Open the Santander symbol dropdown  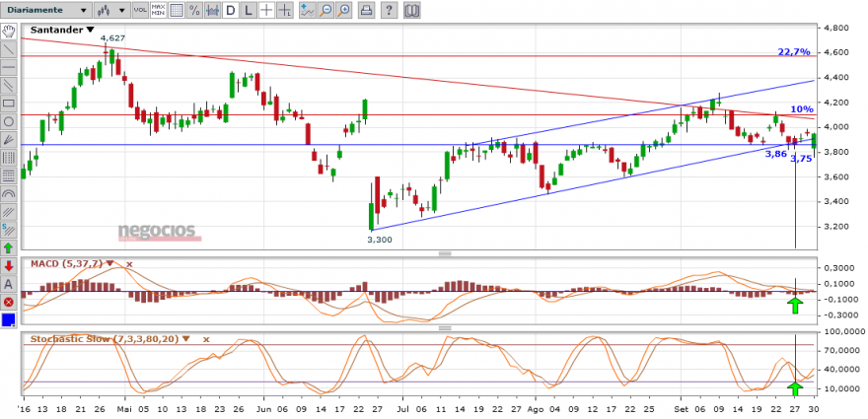pos(91,31)
